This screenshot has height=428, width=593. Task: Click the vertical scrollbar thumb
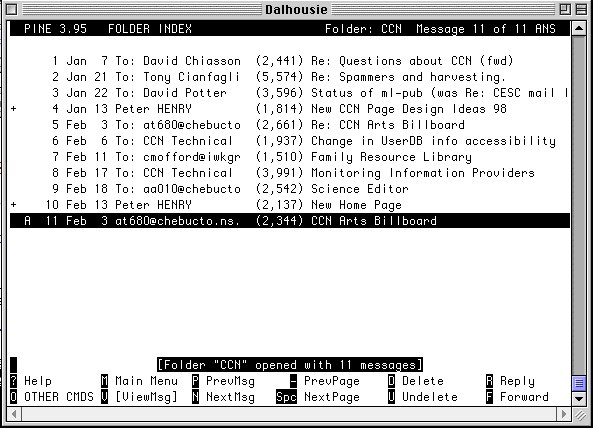pyautogui.click(x=579, y=383)
